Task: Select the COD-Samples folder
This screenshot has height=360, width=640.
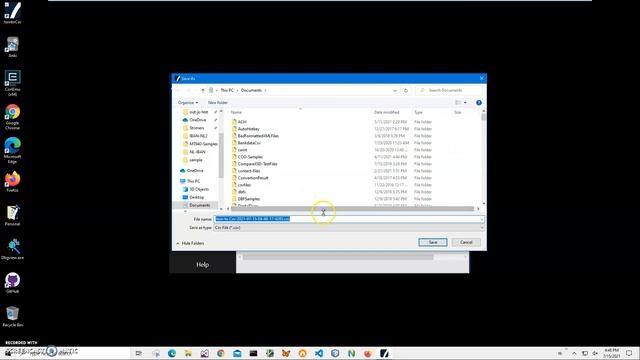Action: 250,157
